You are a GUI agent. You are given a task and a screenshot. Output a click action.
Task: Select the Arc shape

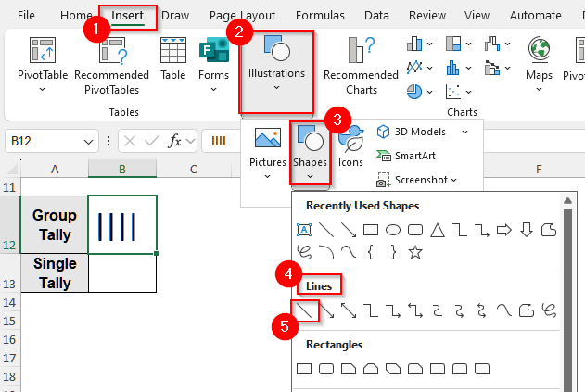coord(326,252)
